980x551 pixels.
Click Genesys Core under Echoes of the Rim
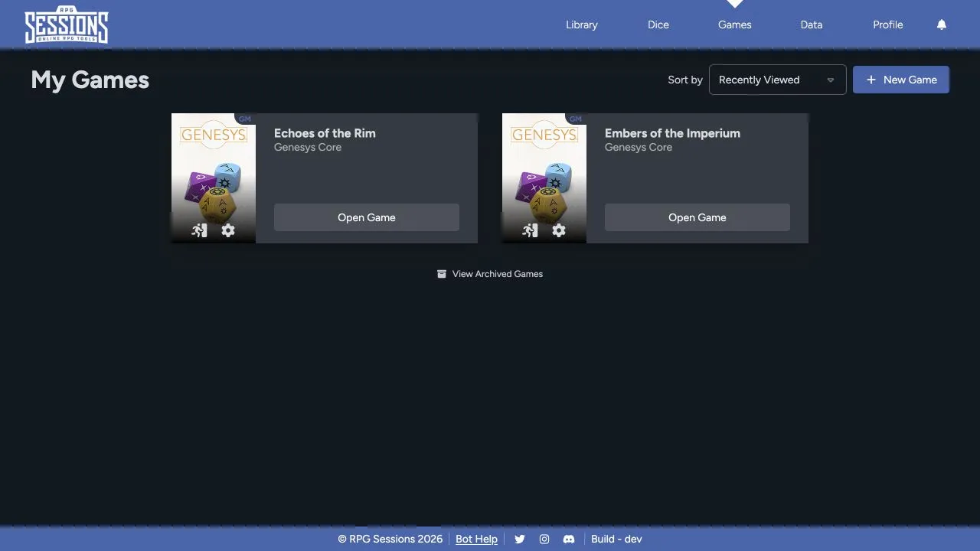click(308, 147)
